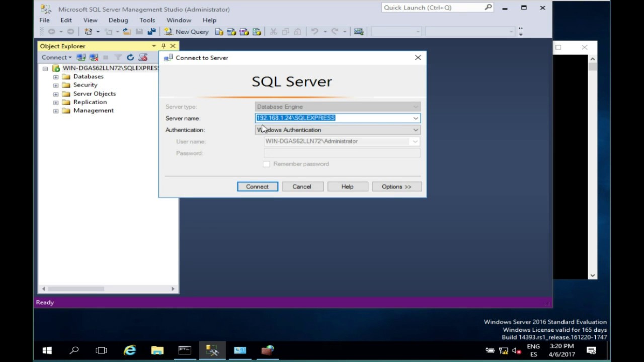Open File Explorer from taskbar

click(157, 350)
